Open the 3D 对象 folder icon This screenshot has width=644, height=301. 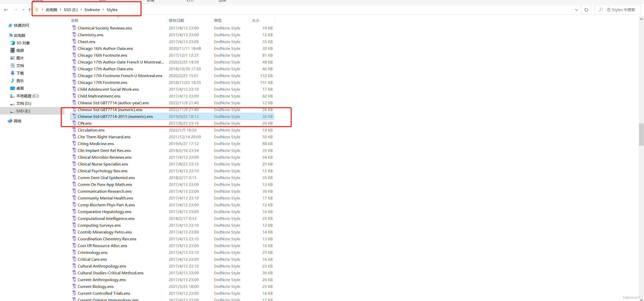tap(12, 43)
